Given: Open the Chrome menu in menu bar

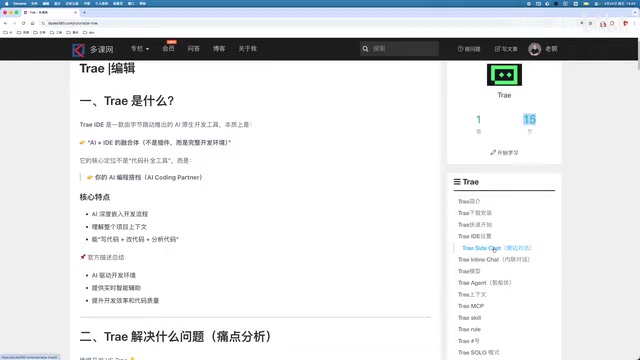Looking at the screenshot, I should pos(19,3).
